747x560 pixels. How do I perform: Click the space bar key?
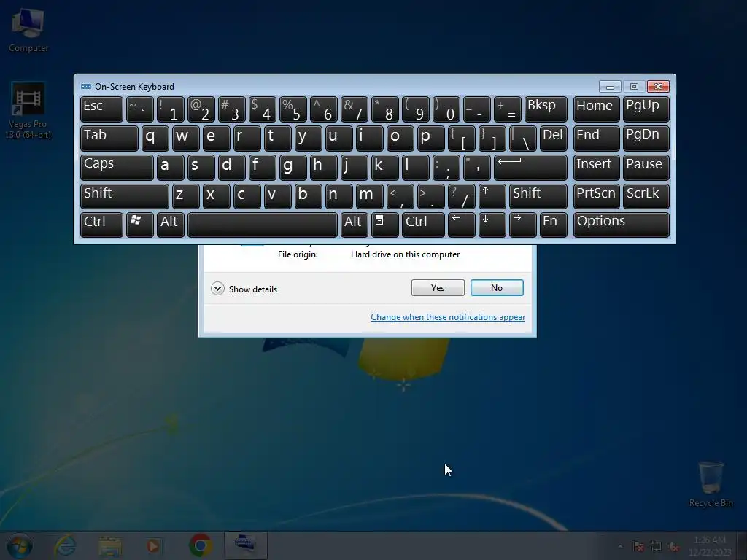263,225
